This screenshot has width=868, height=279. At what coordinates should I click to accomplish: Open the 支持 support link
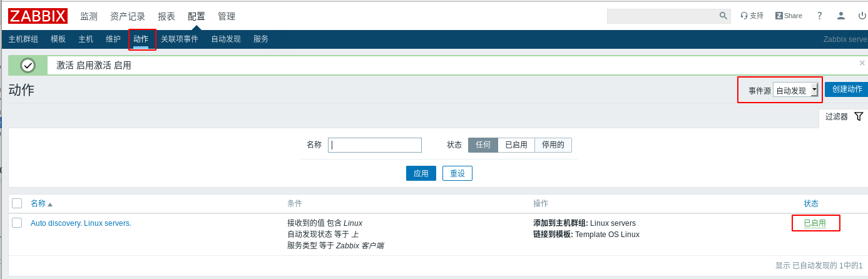[752, 16]
